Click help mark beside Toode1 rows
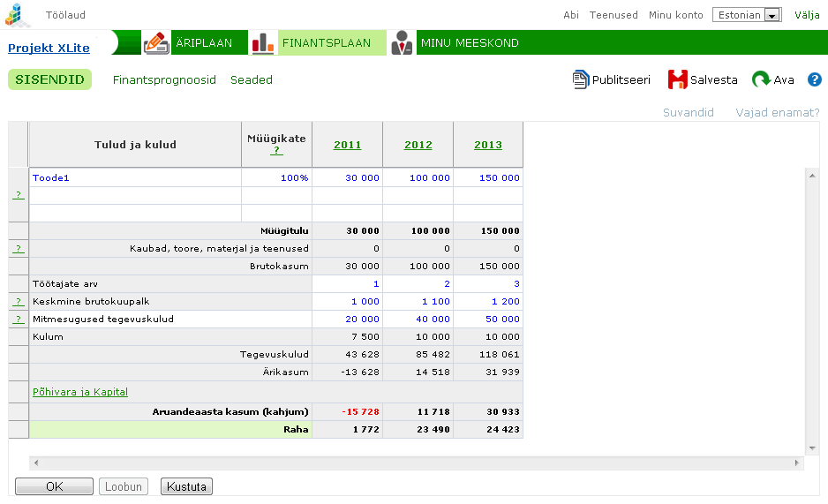The width and height of the screenshot is (828, 504). [x=19, y=195]
